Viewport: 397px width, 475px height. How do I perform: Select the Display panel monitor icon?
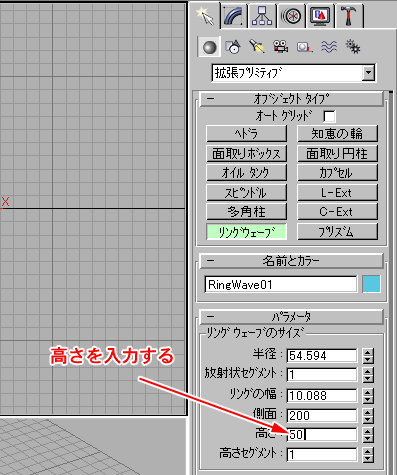point(320,15)
